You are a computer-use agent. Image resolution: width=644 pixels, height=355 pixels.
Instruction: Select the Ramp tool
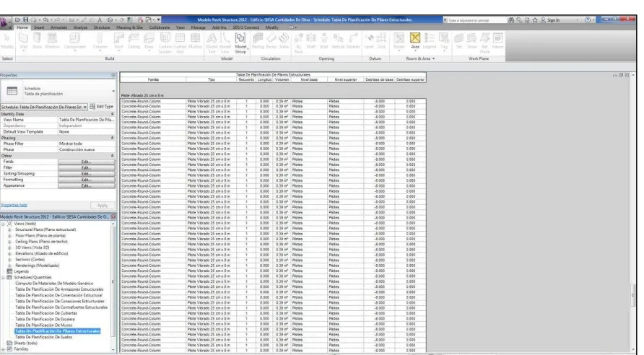click(271, 41)
